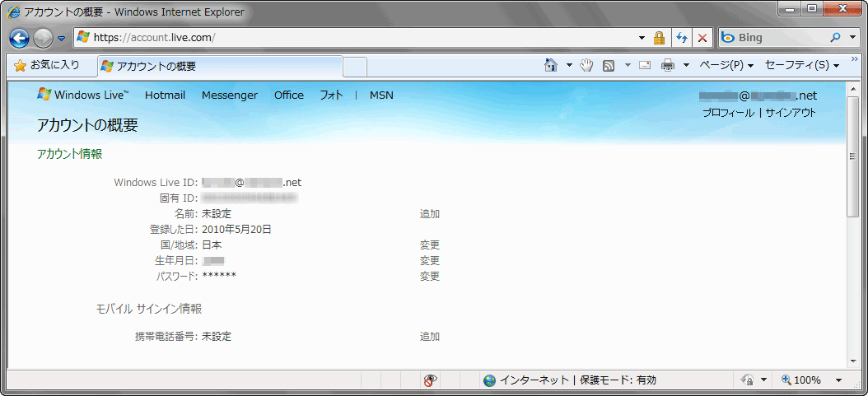This screenshot has width=868, height=396.
Task: Click 追加 next to 名前
Action: (430, 214)
